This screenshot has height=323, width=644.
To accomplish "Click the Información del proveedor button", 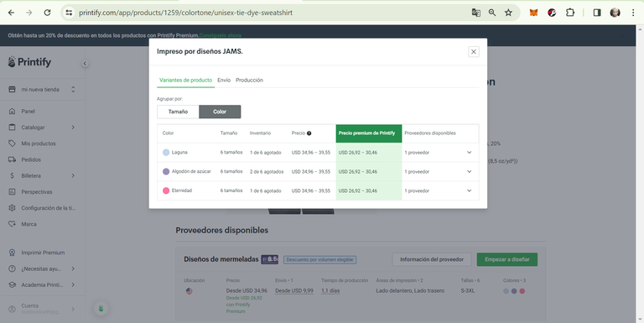I will point(432,259).
